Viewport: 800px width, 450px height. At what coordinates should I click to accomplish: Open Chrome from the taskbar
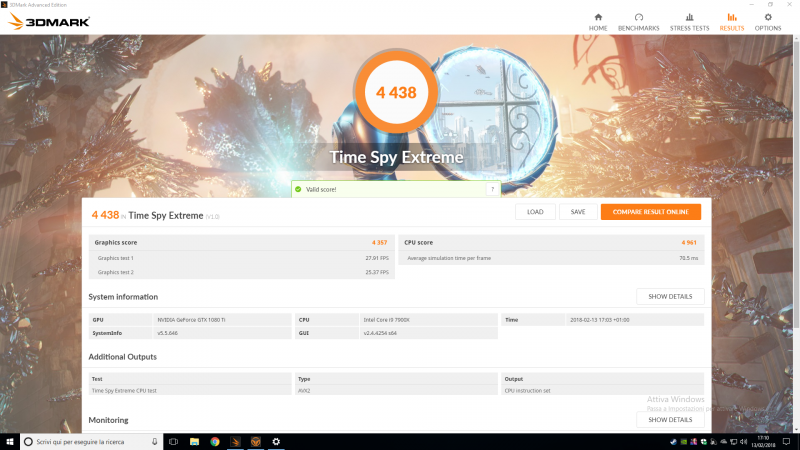point(215,441)
